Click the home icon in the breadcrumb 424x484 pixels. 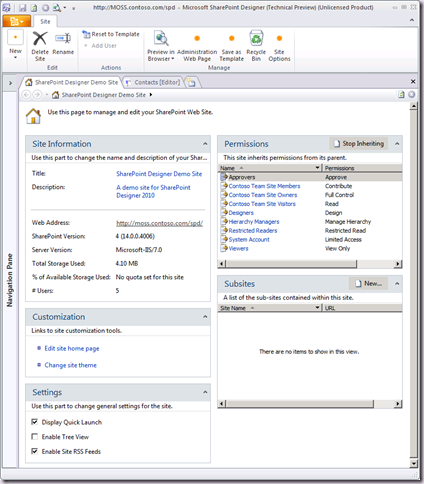[56, 95]
